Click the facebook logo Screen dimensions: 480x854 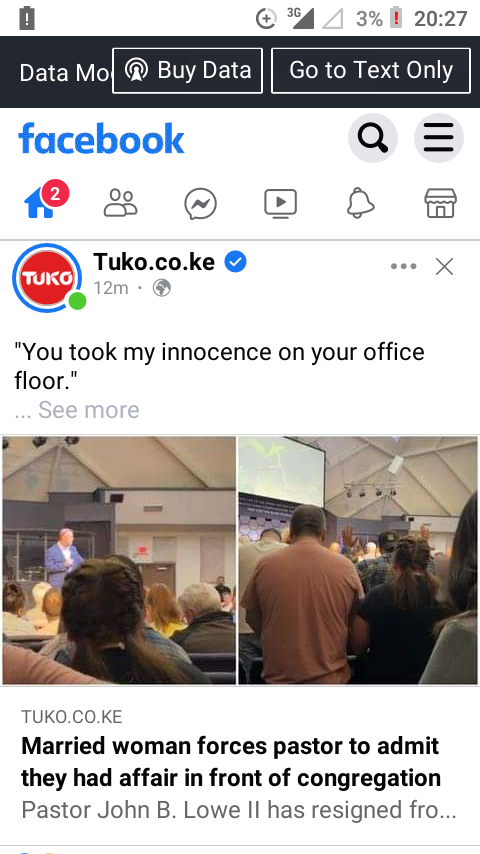point(101,138)
